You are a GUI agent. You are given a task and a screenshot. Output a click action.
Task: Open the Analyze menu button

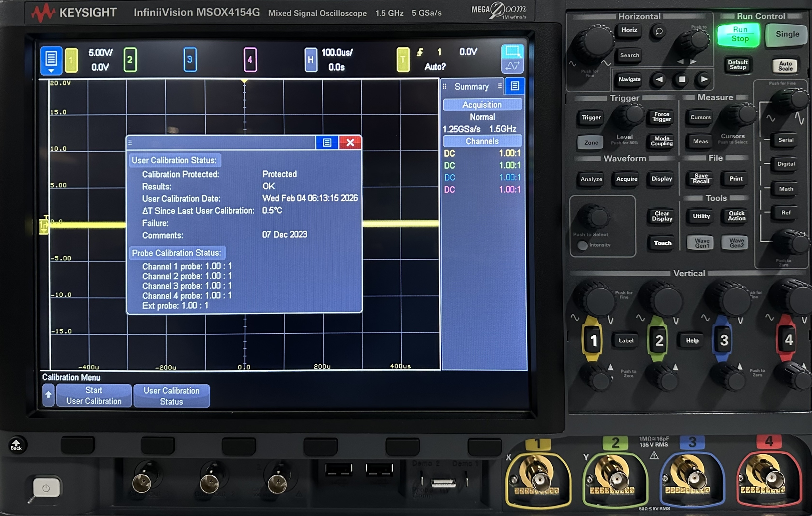(x=591, y=179)
